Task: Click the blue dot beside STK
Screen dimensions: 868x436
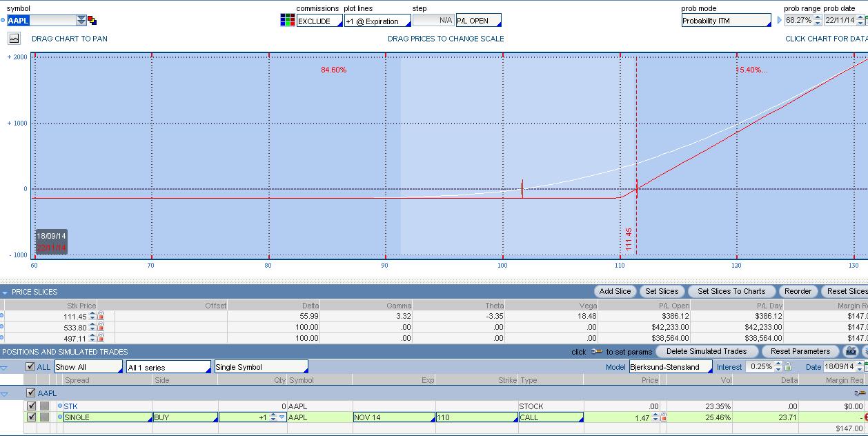Action: tap(60, 406)
